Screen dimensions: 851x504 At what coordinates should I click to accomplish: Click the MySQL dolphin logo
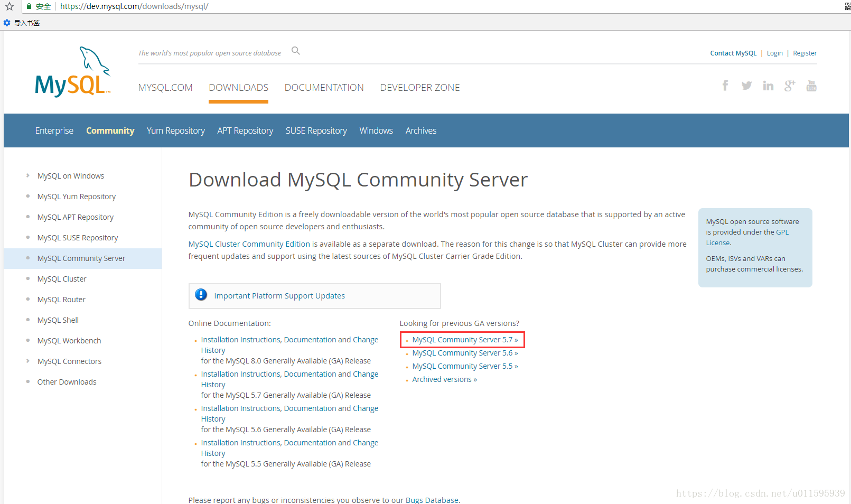tap(73, 71)
